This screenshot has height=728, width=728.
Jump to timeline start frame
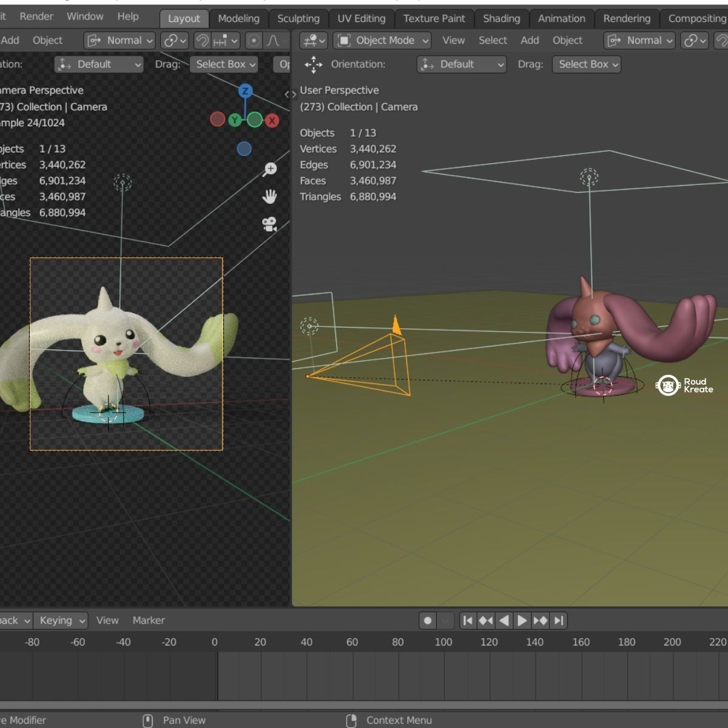coord(467,621)
